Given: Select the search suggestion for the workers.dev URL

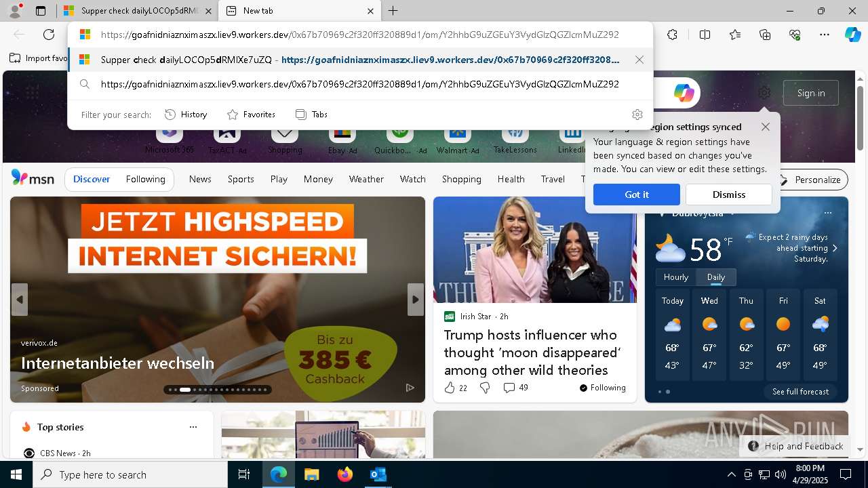Looking at the screenshot, I should pos(359,84).
